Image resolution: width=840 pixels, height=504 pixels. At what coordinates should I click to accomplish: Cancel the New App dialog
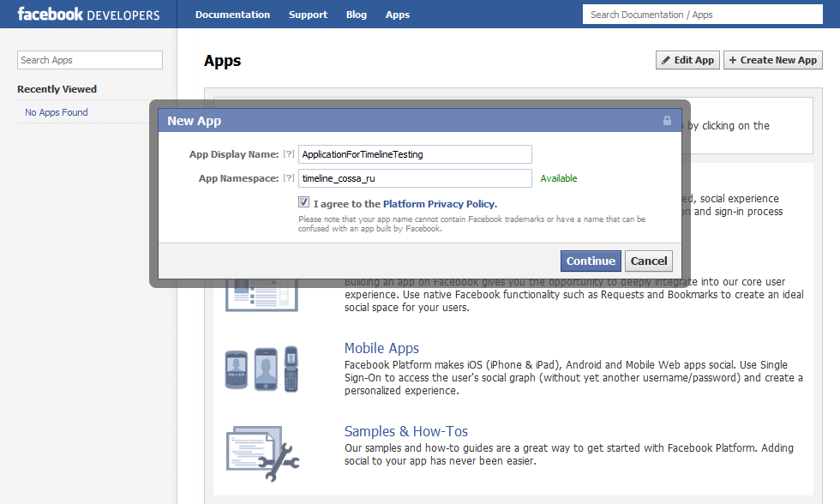pos(649,261)
